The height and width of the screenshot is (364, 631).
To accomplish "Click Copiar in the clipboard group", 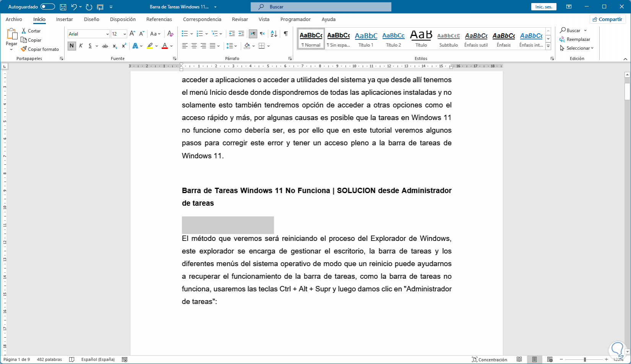I will (31, 40).
